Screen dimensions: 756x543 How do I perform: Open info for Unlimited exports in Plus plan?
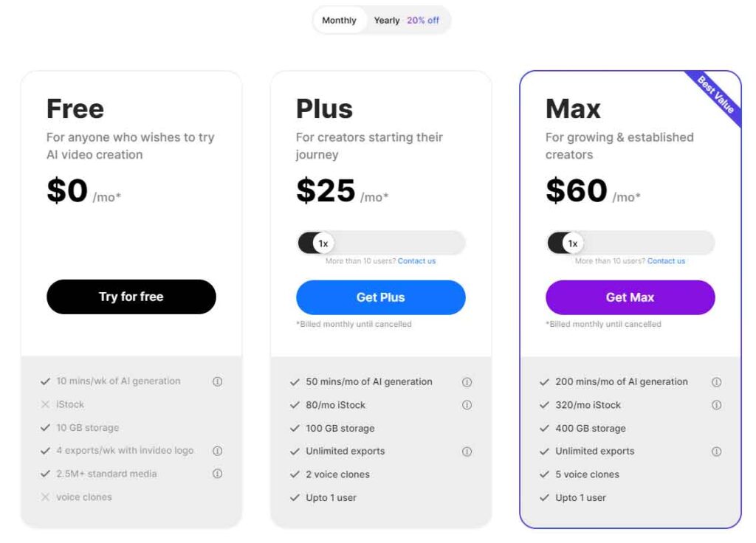pyautogui.click(x=467, y=451)
